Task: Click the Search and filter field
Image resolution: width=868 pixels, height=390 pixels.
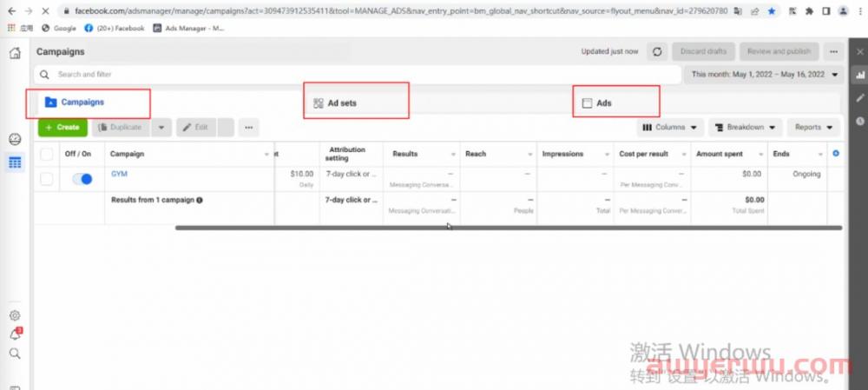Action: point(357,74)
